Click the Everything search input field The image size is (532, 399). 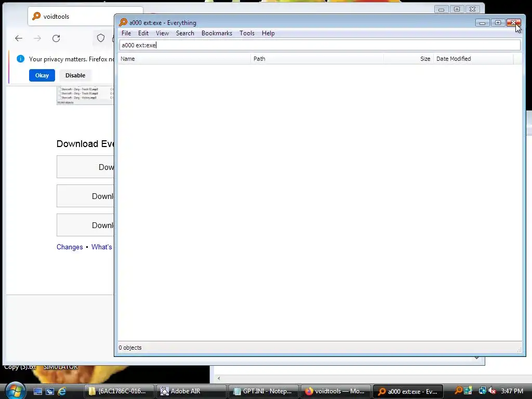320,45
